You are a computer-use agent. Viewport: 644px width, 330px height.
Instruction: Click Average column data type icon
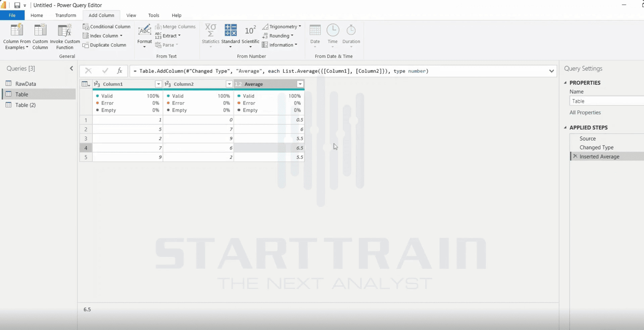[x=238, y=84]
